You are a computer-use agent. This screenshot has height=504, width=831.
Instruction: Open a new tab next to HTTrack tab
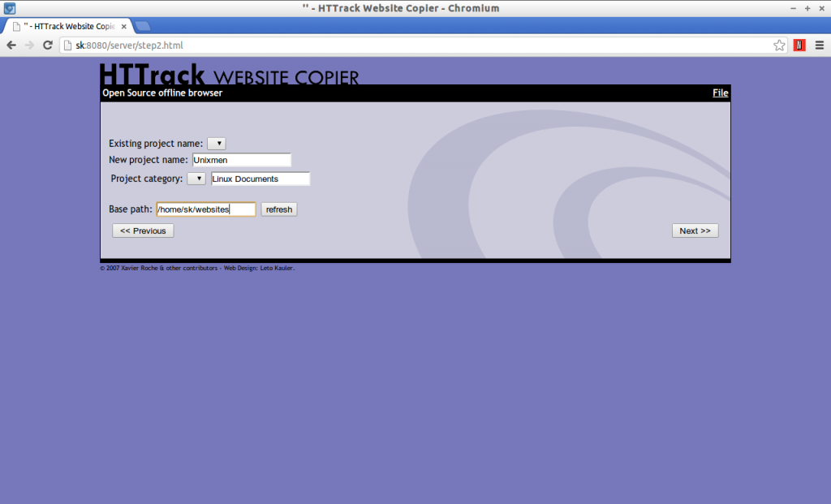tap(143, 26)
